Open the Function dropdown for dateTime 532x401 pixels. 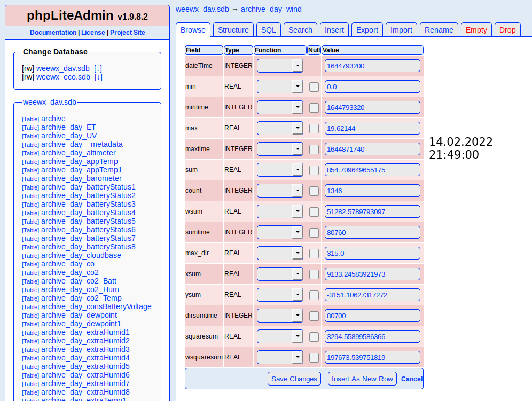coord(279,65)
